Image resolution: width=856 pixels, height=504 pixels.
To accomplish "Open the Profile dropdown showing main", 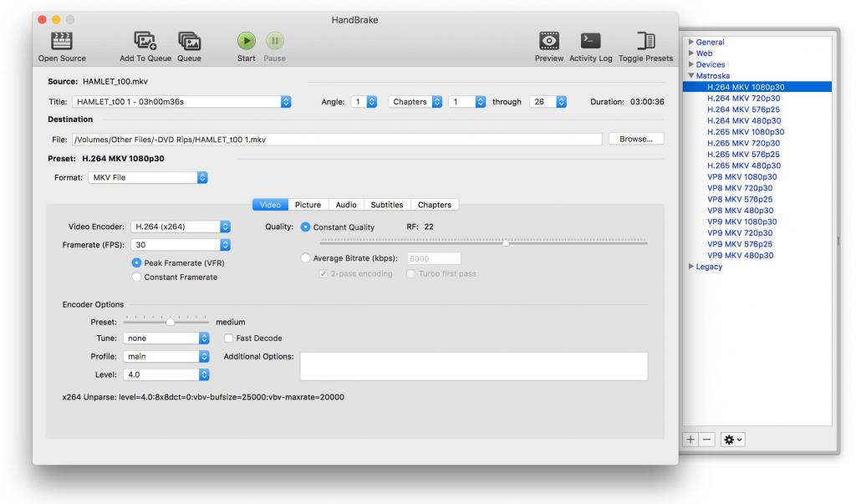I will click(x=166, y=356).
